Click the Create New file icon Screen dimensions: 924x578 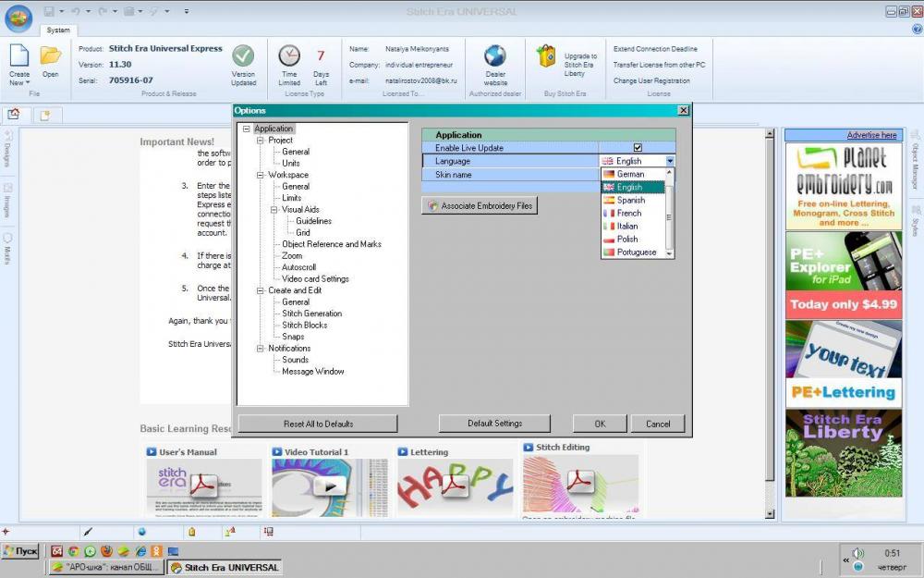19,57
